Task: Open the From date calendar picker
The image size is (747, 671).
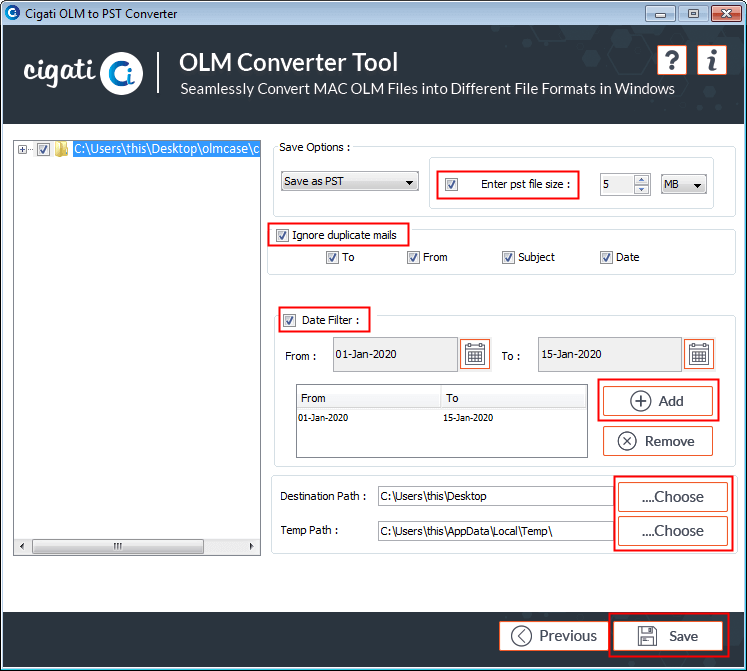Action: click(475, 355)
